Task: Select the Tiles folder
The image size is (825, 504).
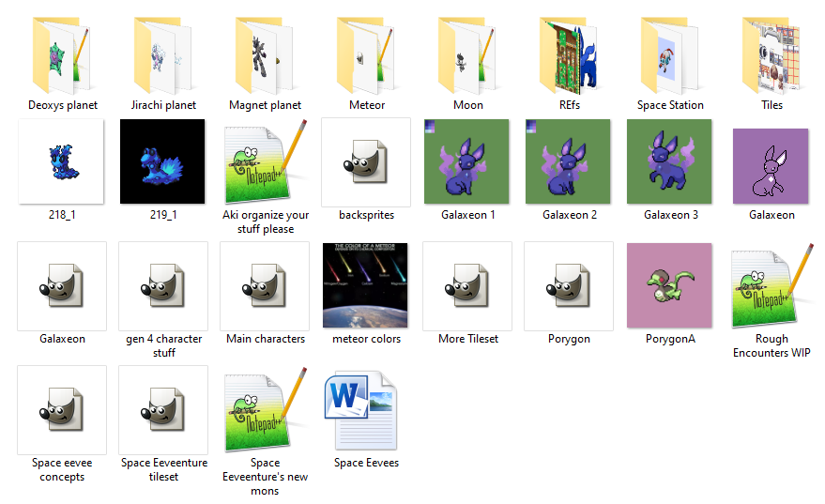Action: tap(772, 56)
